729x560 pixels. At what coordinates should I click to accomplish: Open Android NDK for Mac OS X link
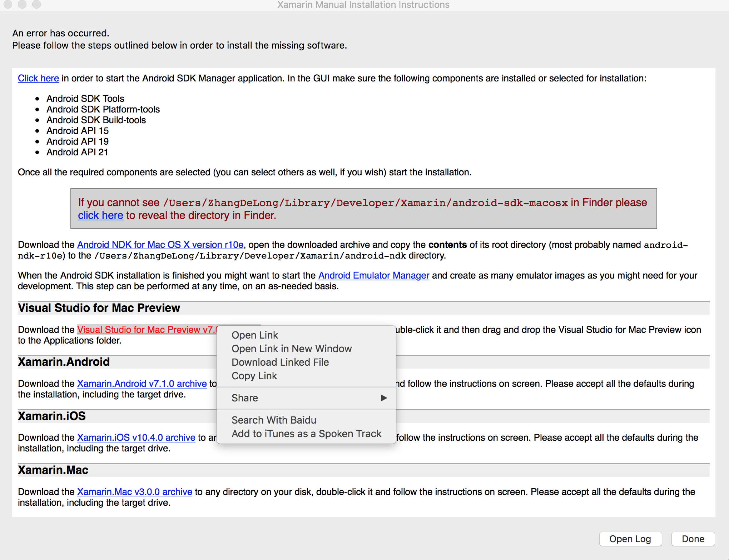(x=160, y=245)
